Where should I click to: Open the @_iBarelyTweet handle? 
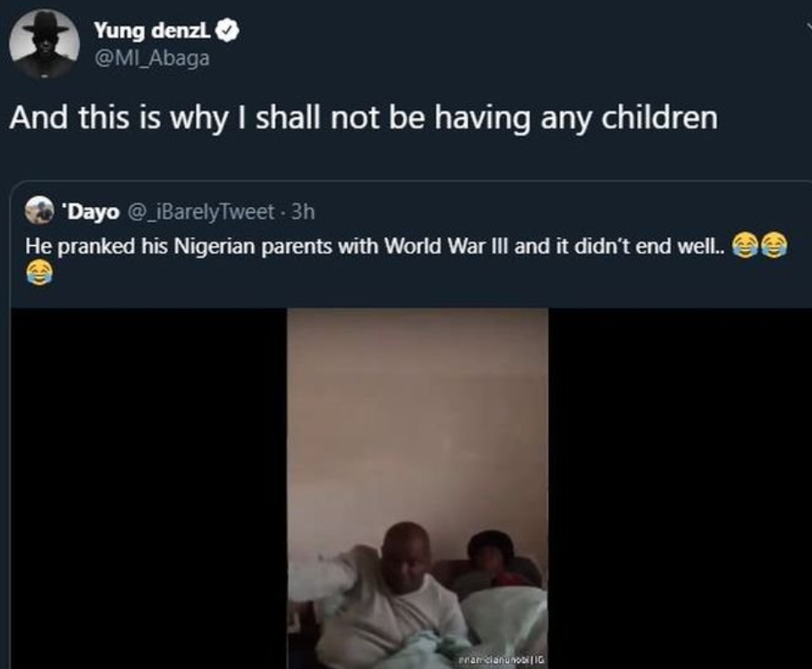click(x=201, y=212)
